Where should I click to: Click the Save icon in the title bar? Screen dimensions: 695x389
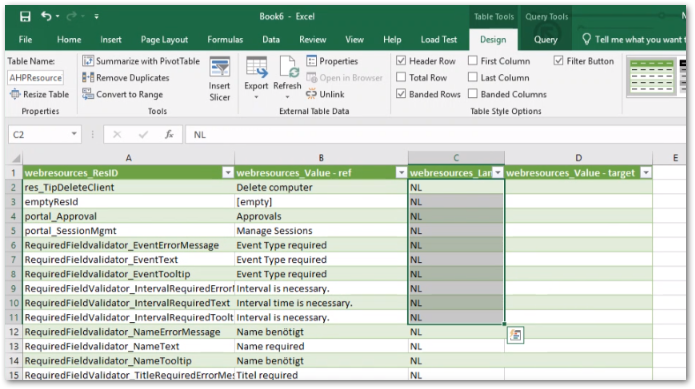click(x=25, y=17)
